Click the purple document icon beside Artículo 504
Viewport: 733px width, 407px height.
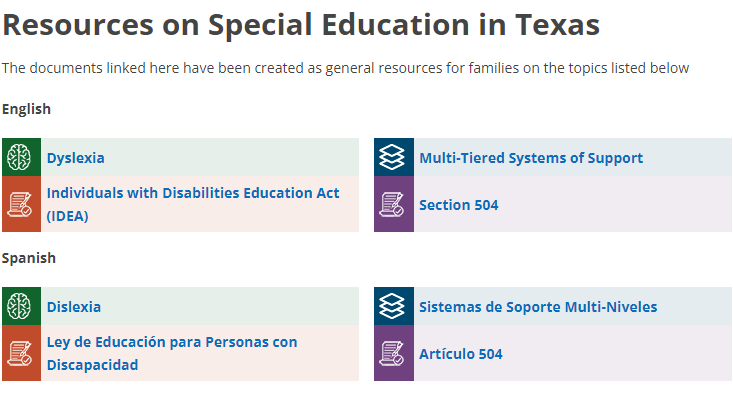[393, 353]
